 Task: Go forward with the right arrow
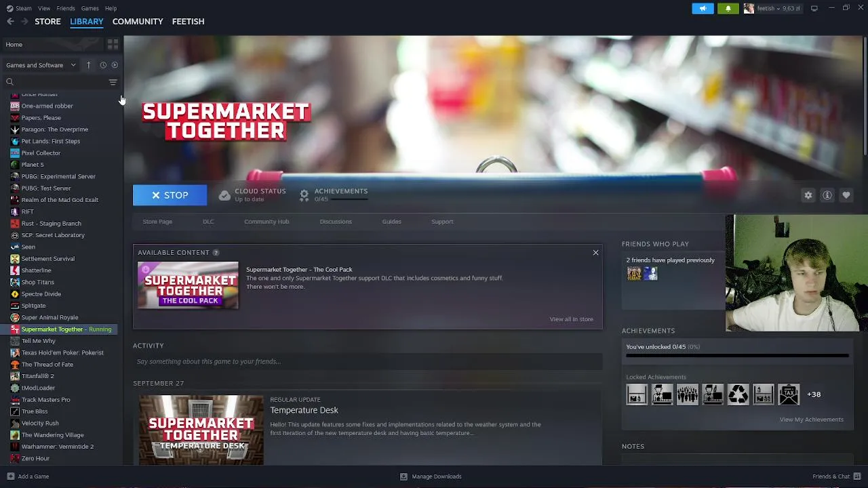click(x=24, y=22)
